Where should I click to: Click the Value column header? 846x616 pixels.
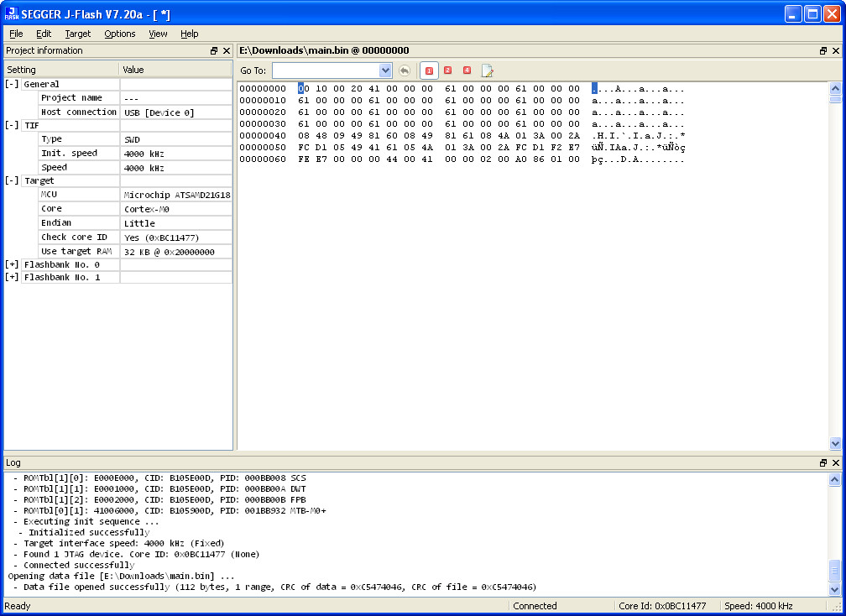(x=175, y=70)
